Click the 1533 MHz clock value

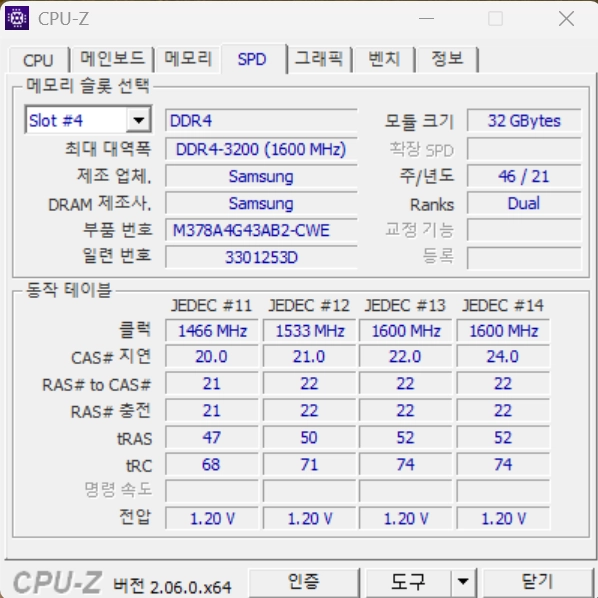309,330
